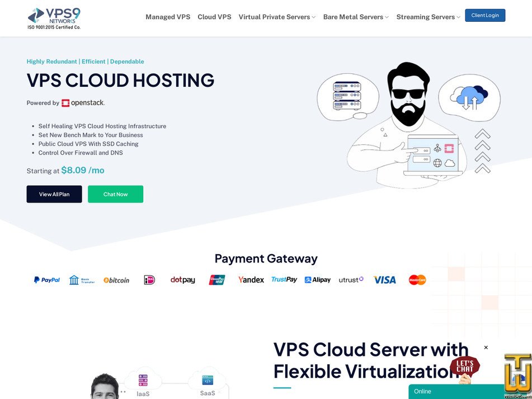The height and width of the screenshot is (399, 532).
Task: Click Set New Bench Mark to Your Business text
Action: 91,135
